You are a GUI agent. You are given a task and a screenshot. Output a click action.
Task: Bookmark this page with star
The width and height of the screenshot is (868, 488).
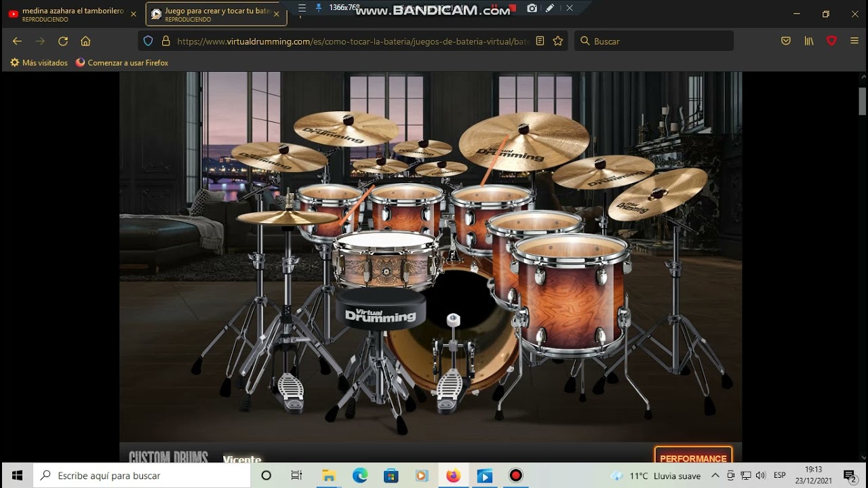[x=558, y=41]
